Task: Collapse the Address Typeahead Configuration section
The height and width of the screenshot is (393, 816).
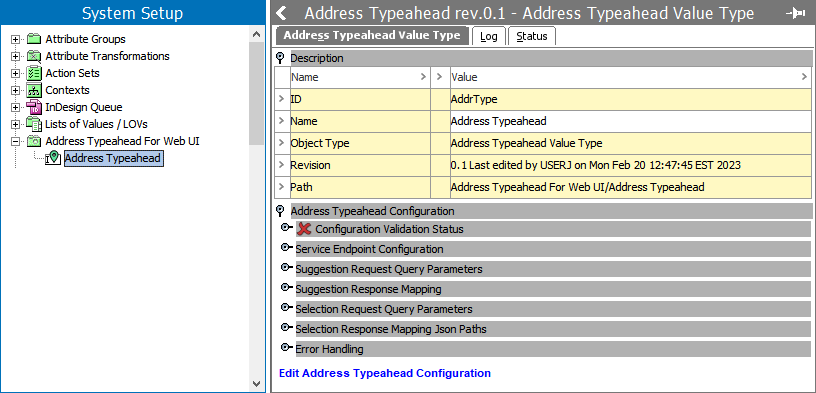Action: (x=280, y=210)
